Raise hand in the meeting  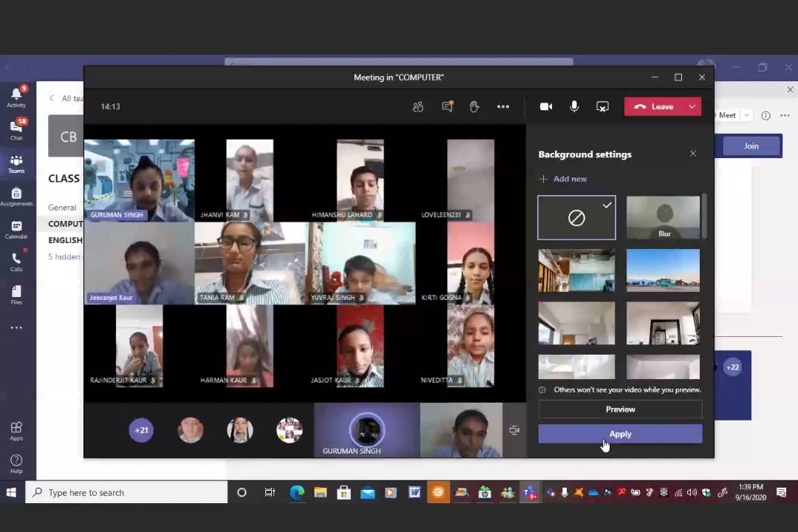474,106
